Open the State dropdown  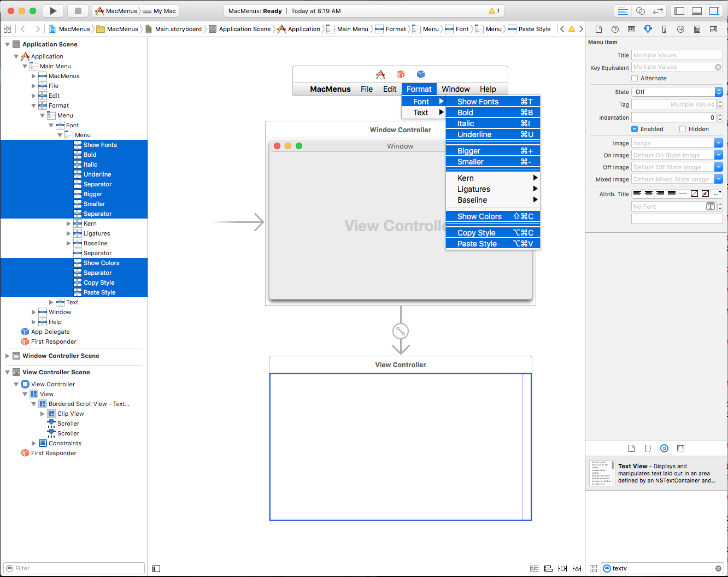coord(677,92)
